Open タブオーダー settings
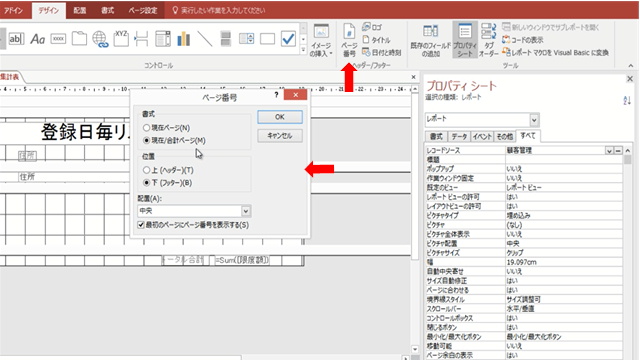 [489, 40]
